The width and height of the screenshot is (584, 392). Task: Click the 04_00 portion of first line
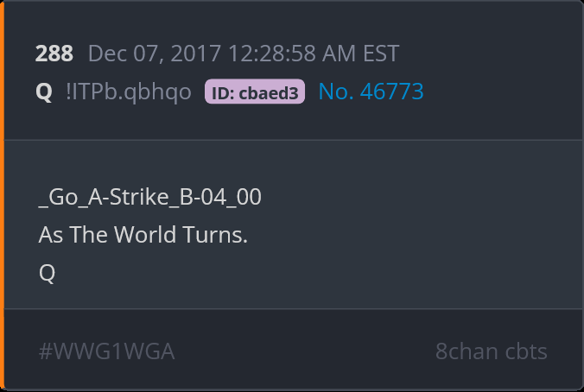click(232, 197)
